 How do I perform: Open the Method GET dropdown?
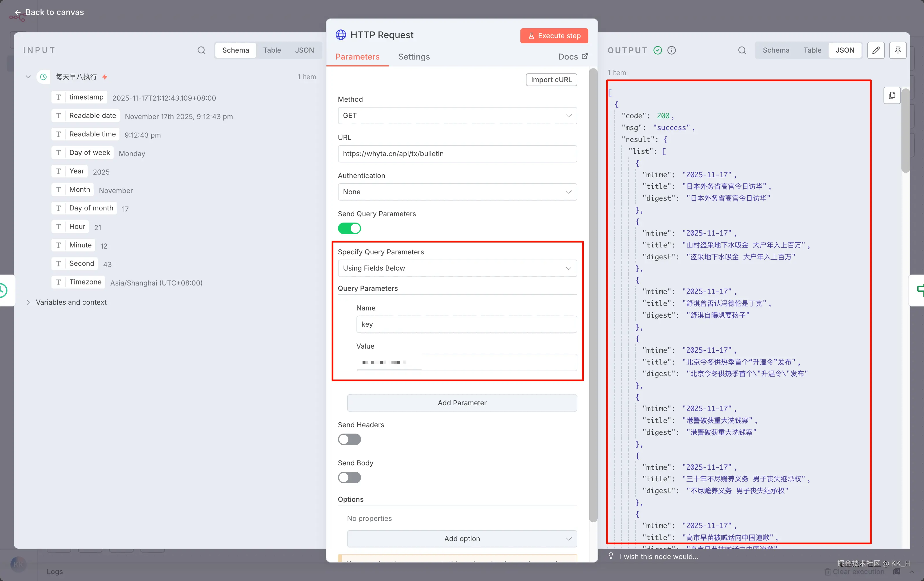pos(457,116)
